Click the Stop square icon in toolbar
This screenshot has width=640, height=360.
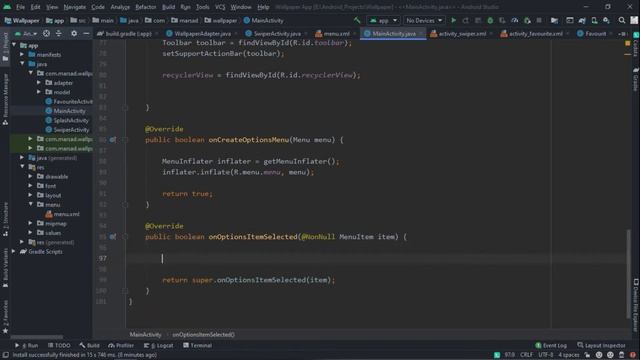click(539, 20)
